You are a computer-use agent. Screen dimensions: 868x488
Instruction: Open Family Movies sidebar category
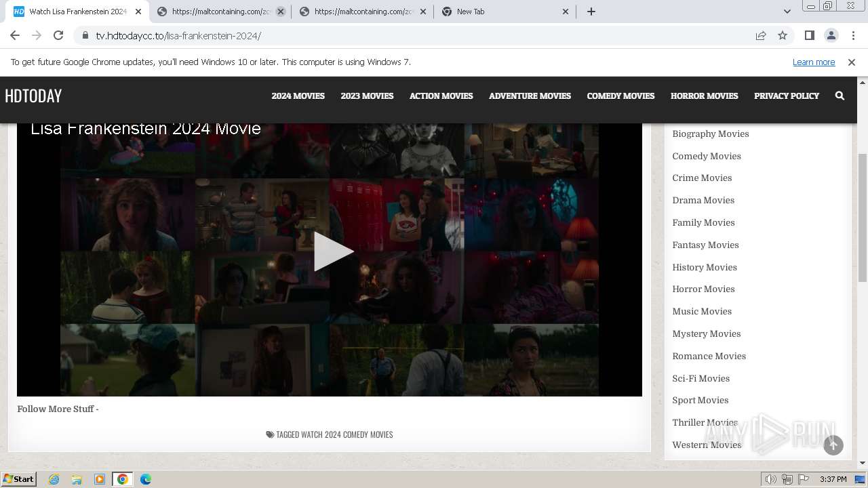coord(703,222)
